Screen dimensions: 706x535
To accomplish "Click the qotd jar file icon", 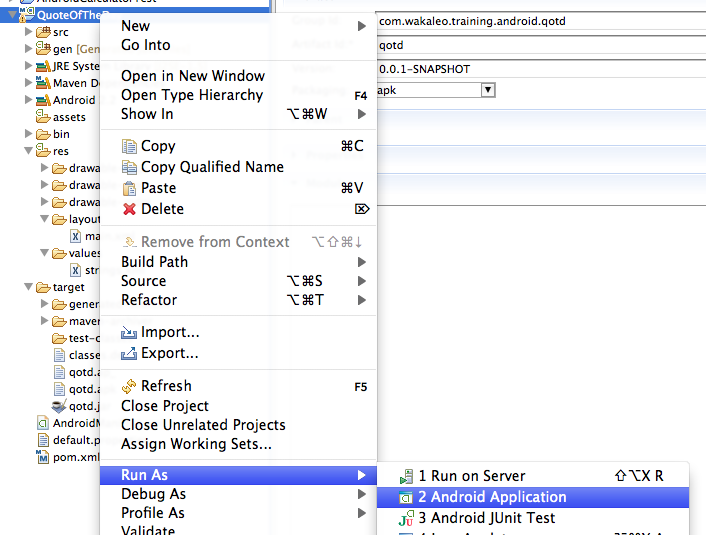I will tap(59, 406).
